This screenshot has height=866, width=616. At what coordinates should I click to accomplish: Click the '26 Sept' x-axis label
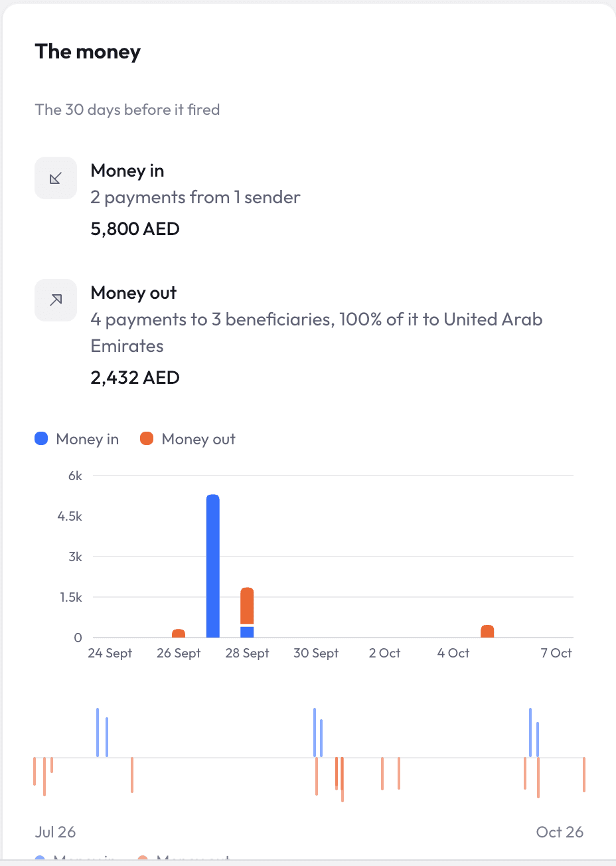pyautogui.click(x=179, y=653)
